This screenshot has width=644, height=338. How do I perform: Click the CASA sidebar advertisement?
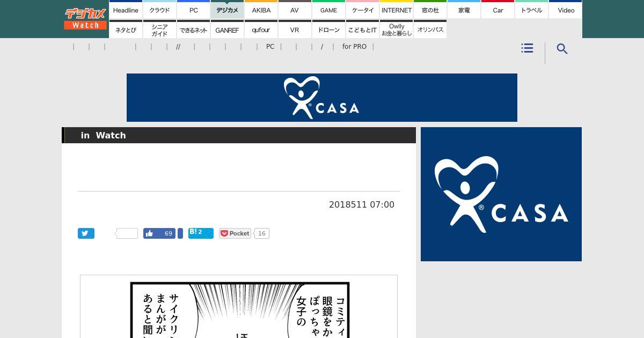click(x=501, y=194)
